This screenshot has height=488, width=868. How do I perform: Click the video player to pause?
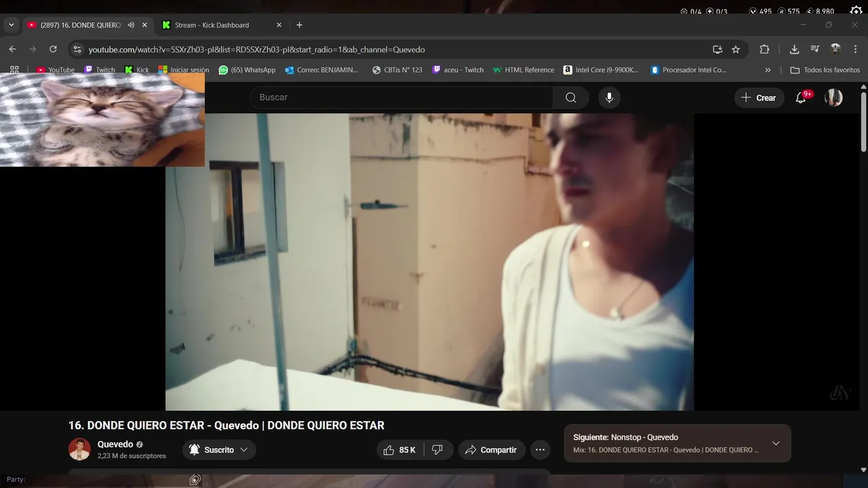(429, 262)
